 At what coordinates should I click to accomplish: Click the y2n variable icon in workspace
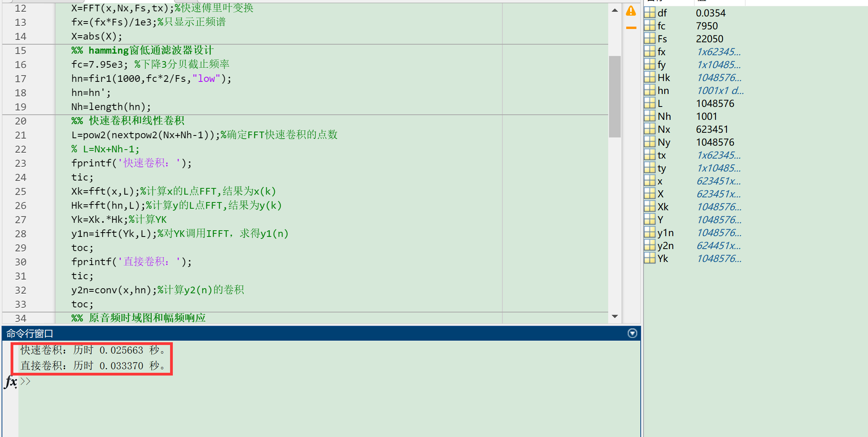click(x=650, y=246)
